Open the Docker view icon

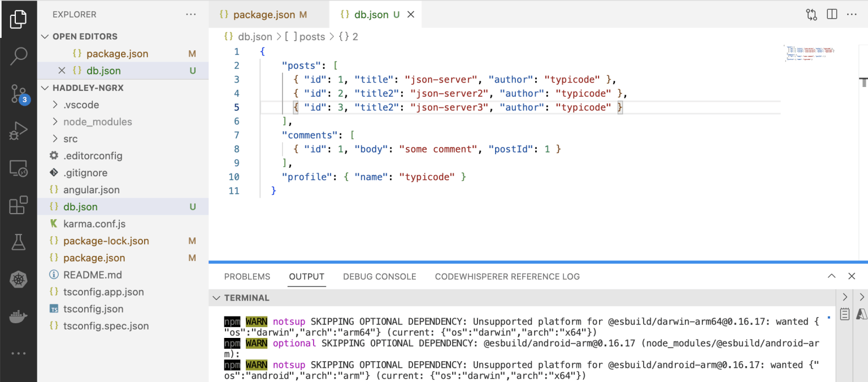19,316
